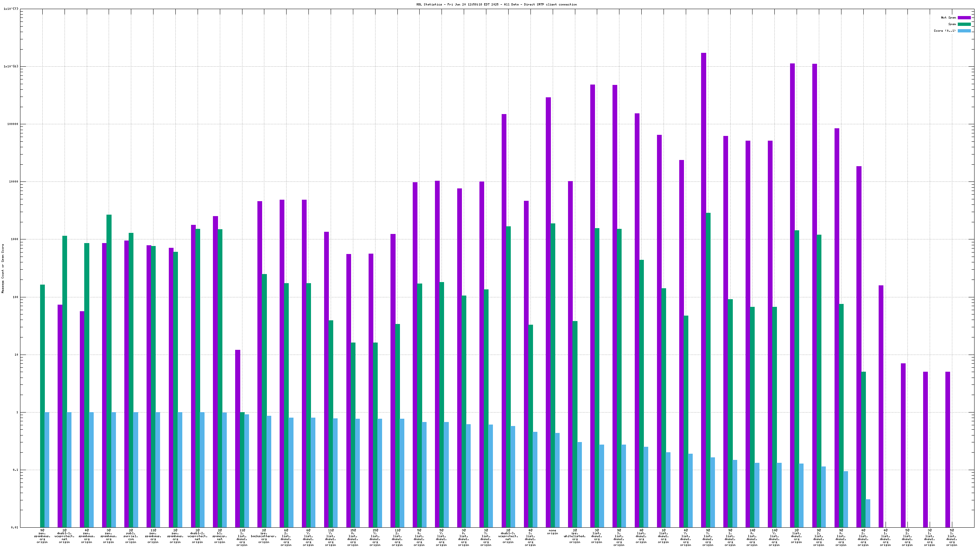
Task: Select the ips.backscatterer.org x-axis label
Action: click(x=264, y=536)
